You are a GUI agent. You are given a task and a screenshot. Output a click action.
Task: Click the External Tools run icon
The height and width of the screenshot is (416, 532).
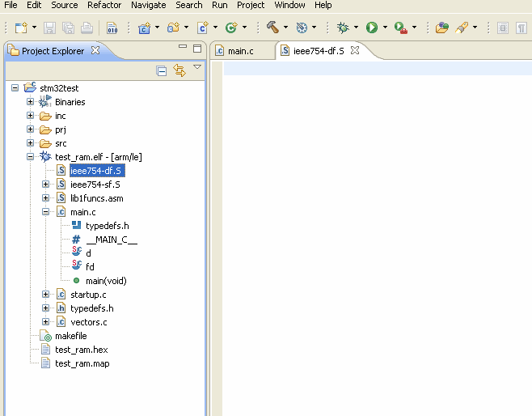(401, 28)
